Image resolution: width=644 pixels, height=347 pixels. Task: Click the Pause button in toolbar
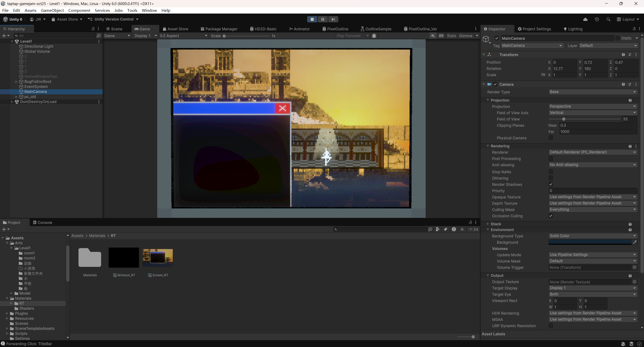click(323, 19)
